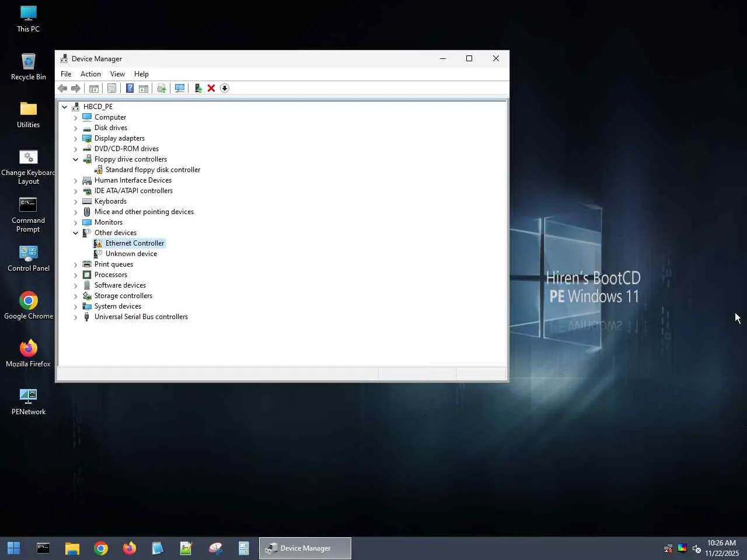747x560 pixels.
Task: Select the Monitors category
Action: [x=109, y=222]
